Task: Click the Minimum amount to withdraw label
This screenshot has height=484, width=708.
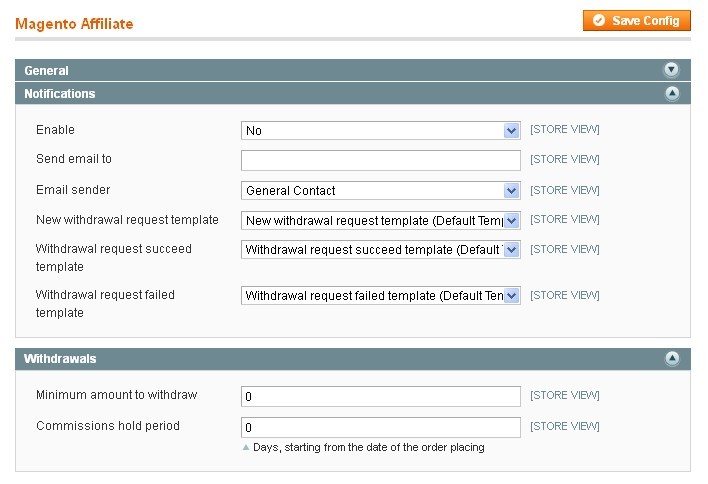Action: (x=116, y=395)
